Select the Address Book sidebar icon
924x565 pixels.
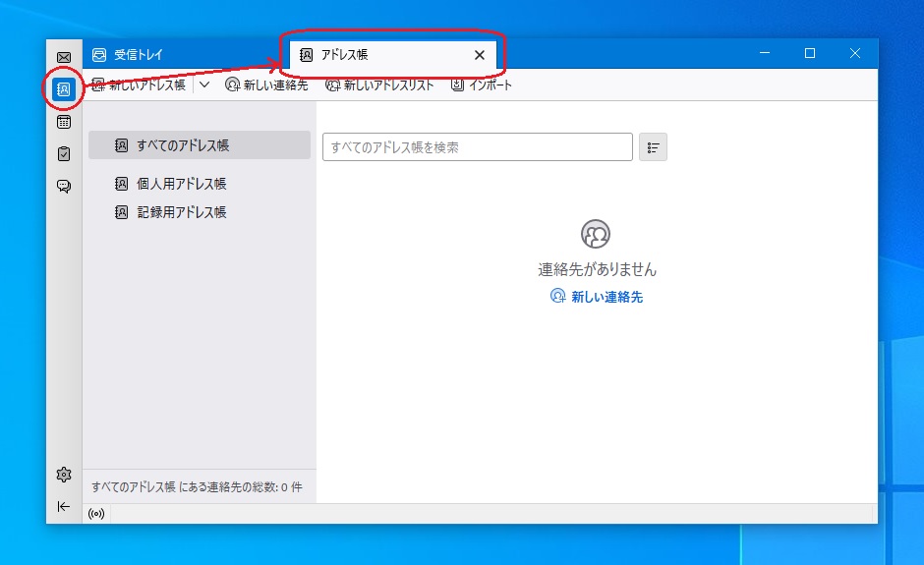click(64, 89)
